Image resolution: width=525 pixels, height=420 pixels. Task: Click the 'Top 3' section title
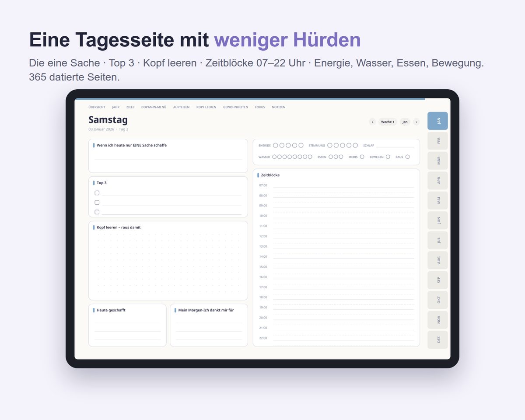pyautogui.click(x=101, y=183)
